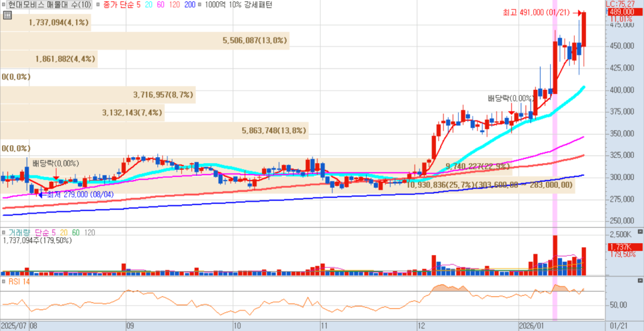The width and height of the screenshot is (644, 331).
Task: Click the 현대모비스 매물대 수(10) indicator label
Action: click(x=49, y=5)
